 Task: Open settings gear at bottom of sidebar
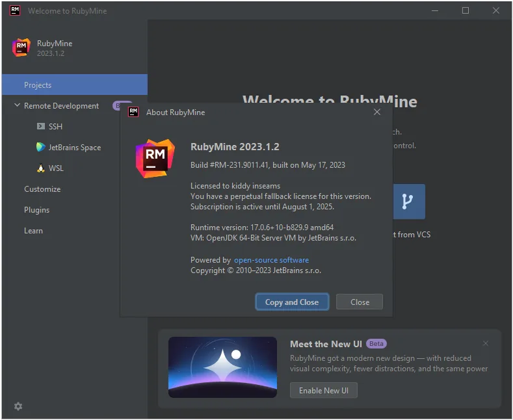(x=18, y=406)
